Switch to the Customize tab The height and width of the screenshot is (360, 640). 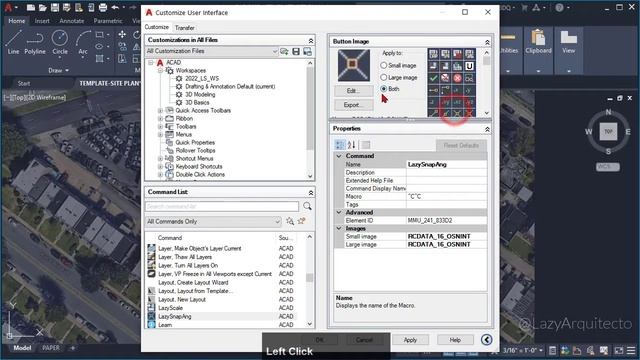point(157,27)
